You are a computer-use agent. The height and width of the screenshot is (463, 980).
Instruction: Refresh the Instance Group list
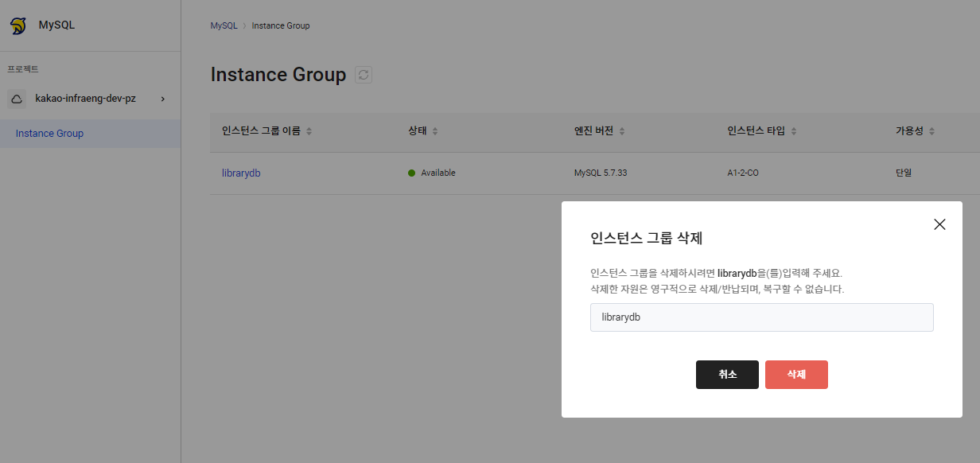pos(364,75)
